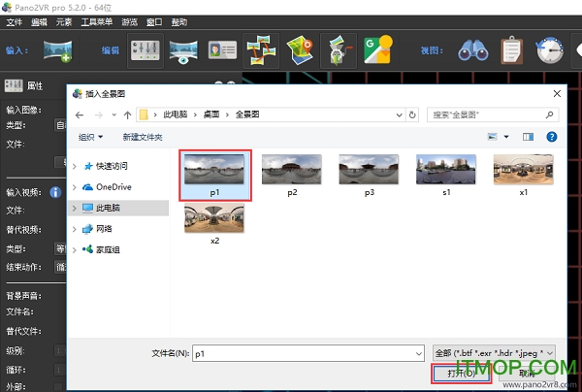The height and width of the screenshot is (392, 582).
Task: Select the x2 panorama thumbnail
Action: pyautogui.click(x=214, y=223)
